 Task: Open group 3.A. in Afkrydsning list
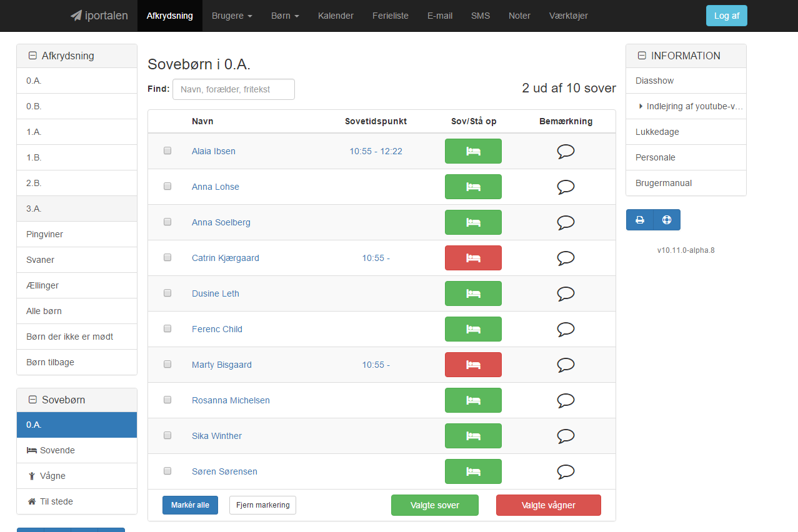[77, 209]
